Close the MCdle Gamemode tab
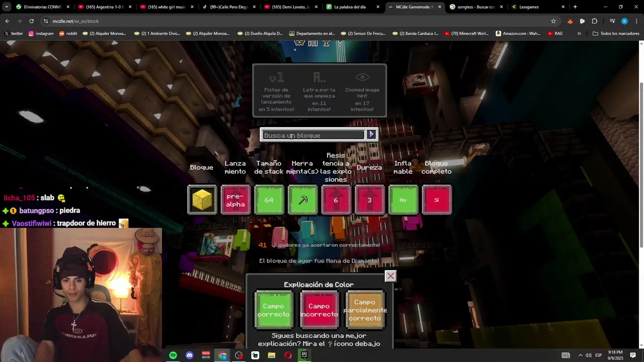 pos(439,7)
